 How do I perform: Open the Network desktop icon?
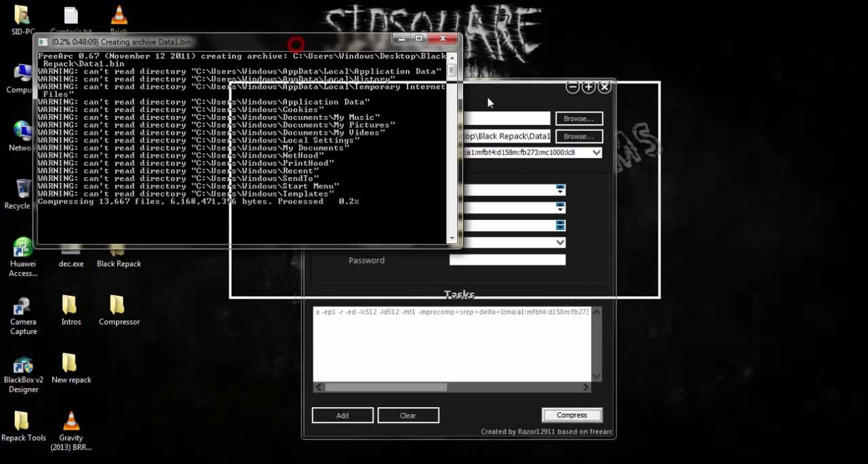(x=20, y=136)
